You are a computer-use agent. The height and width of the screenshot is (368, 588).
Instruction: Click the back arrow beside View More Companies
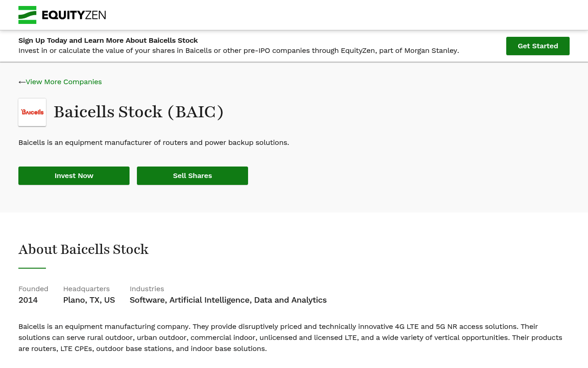tap(22, 82)
